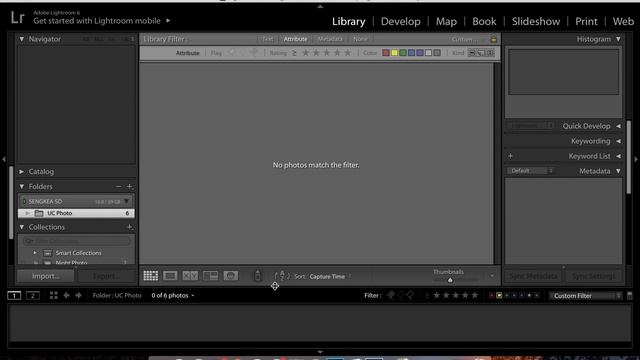Open Survey view
Viewport: 640px width, 360px height.
210,276
